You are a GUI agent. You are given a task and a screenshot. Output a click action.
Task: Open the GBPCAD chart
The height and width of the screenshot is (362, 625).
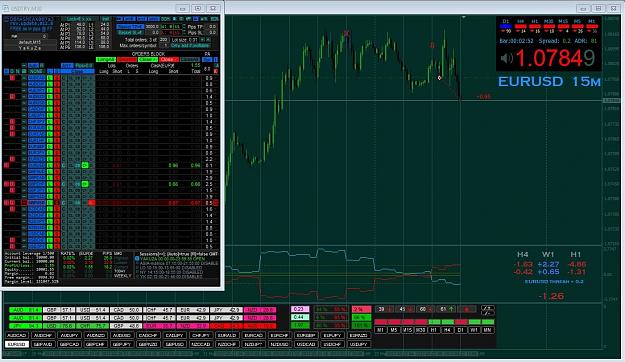point(69,344)
